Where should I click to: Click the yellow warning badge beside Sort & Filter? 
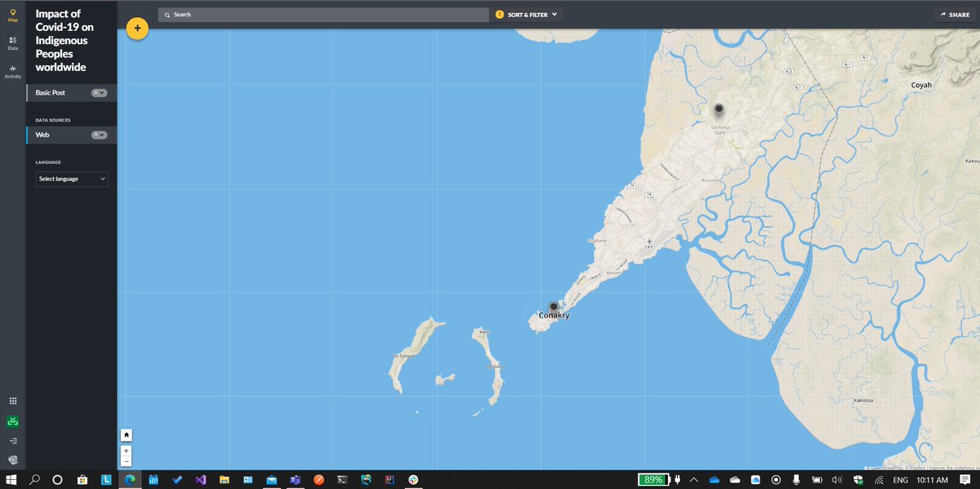500,15
